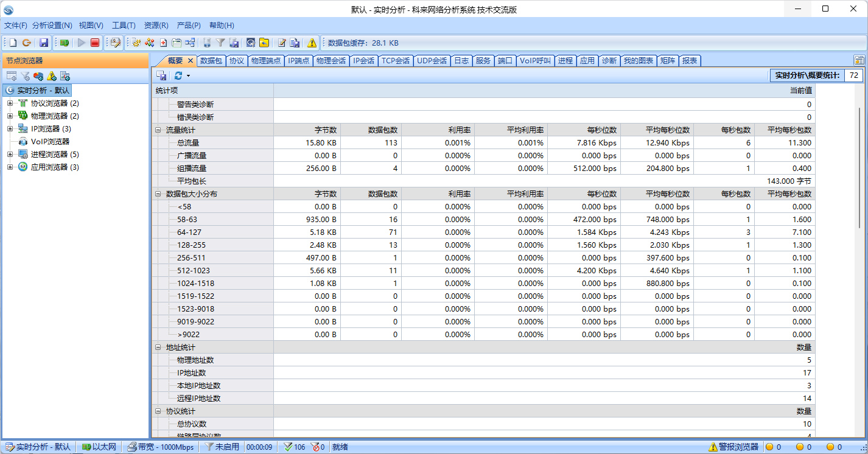Click the 带宽 - 1000Mbps status entry
This screenshot has width=868, height=454.
[161, 447]
